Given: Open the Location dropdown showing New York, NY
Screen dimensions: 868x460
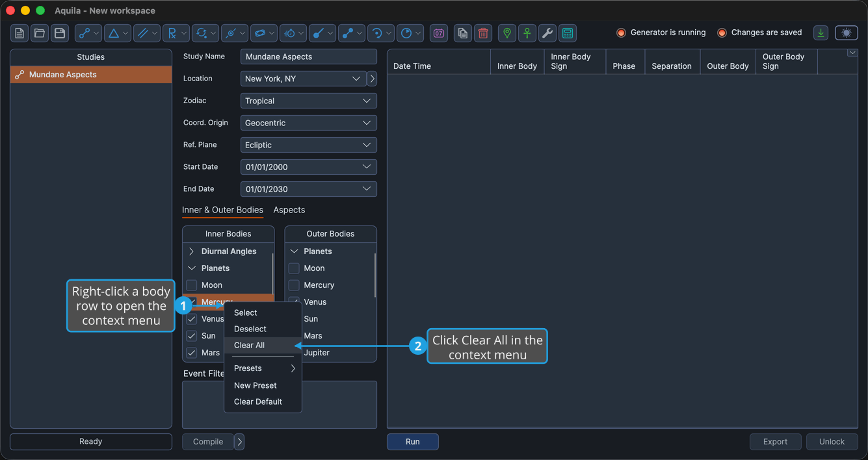Looking at the screenshot, I should tap(303, 79).
